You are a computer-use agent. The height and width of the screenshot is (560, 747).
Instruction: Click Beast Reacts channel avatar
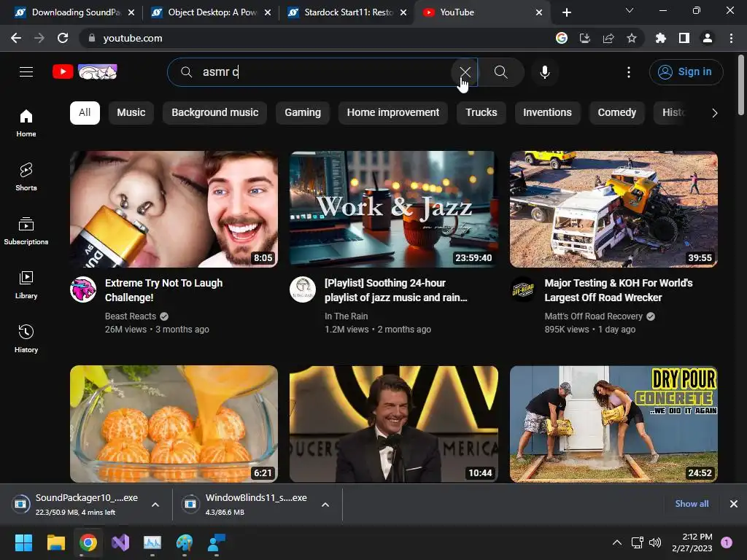click(83, 289)
